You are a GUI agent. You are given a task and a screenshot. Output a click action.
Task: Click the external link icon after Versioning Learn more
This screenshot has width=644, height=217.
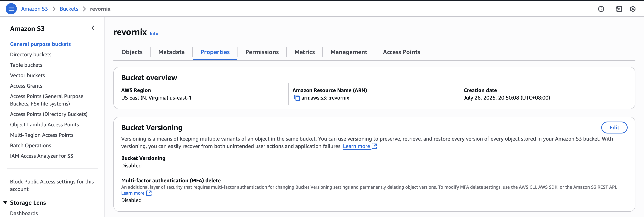pyautogui.click(x=374, y=146)
